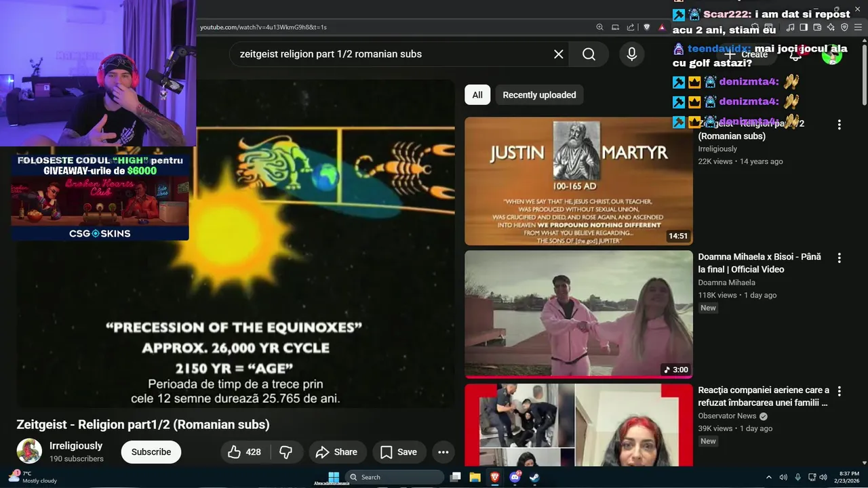Open the Brave Wallet icon
The height and width of the screenshot is (488, 868).
tap(817, 27)
